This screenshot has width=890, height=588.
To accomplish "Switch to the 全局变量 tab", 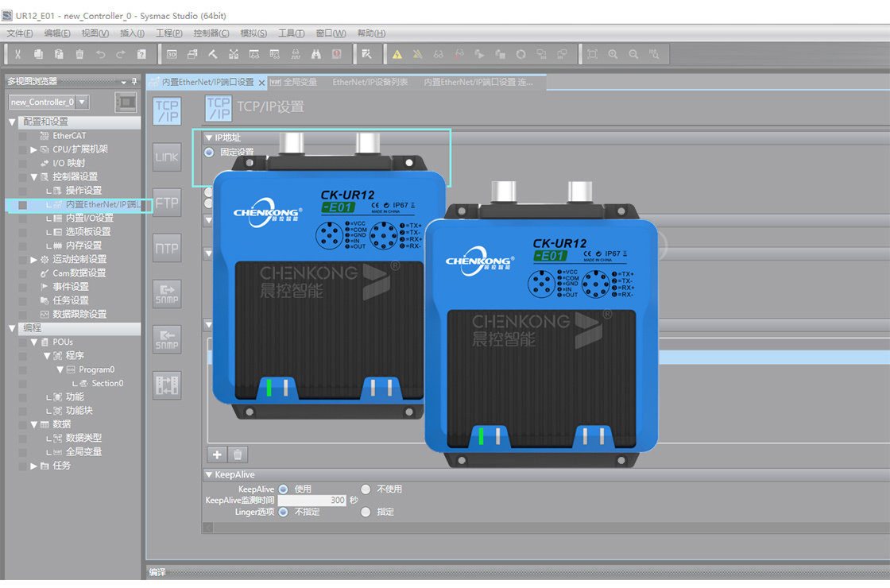I will 293,83.
